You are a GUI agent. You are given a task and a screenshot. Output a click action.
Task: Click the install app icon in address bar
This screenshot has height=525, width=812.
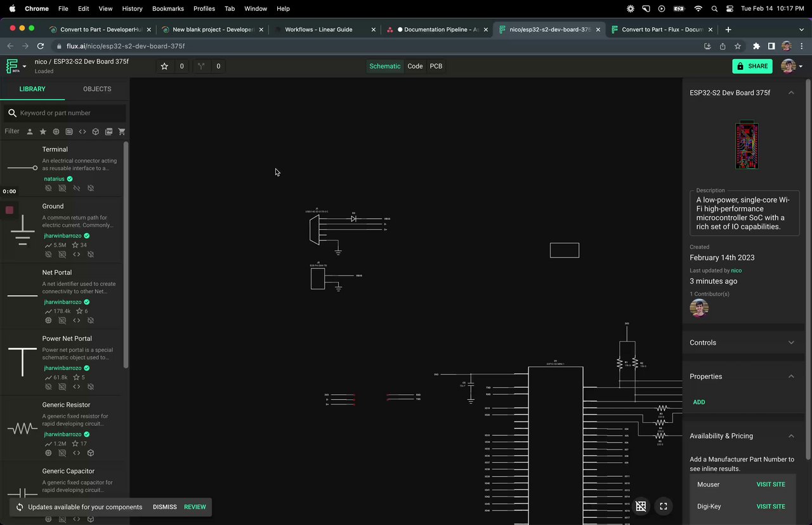[x=707, y=46]
